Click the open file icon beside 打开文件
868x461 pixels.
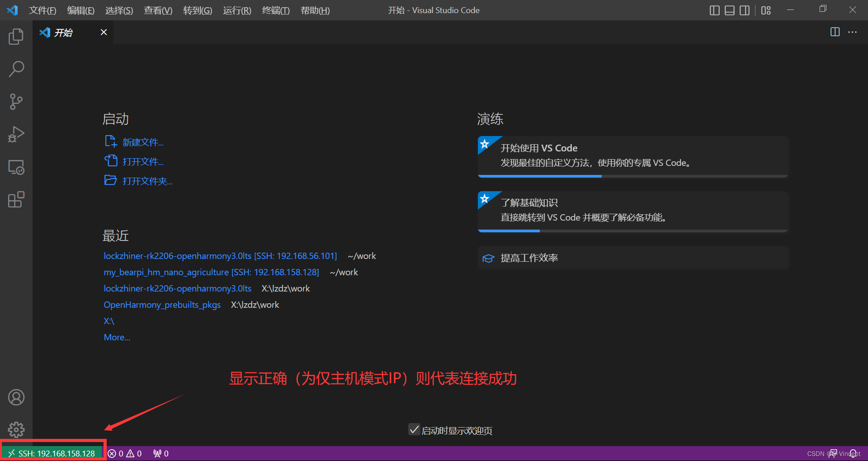(x=111, y=160)
